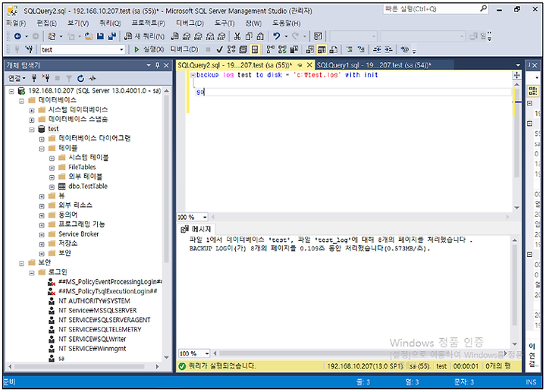Image resolution: width=546 pixels, height=392 pixels.
Task: Click the Parse checkmark icon
Action: tap(219, 50)
